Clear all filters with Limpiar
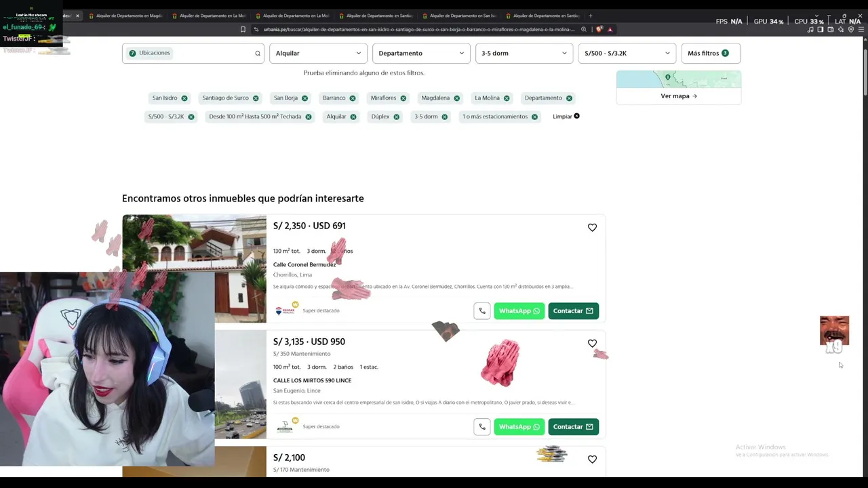This screenshot has width=868, height=488. coord(566,117)
